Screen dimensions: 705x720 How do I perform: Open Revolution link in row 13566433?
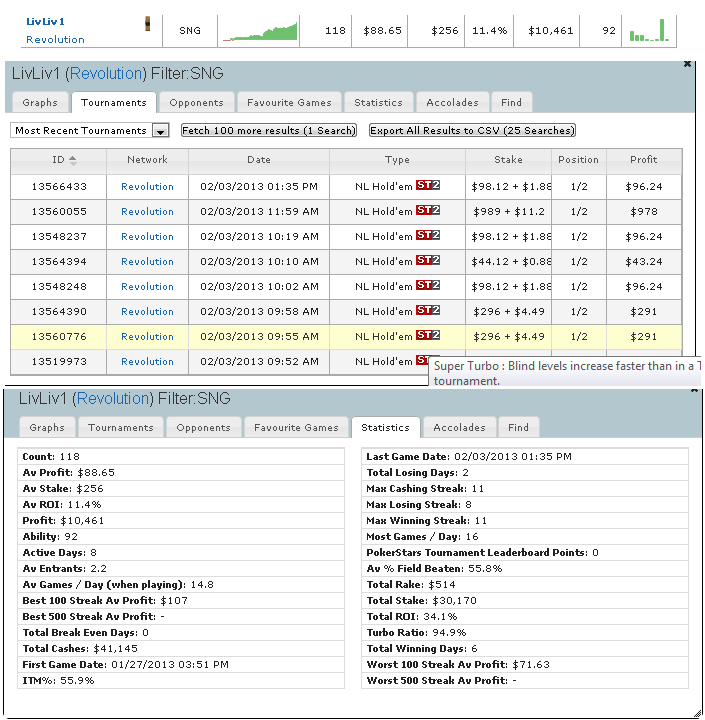(x=147, y=186)
